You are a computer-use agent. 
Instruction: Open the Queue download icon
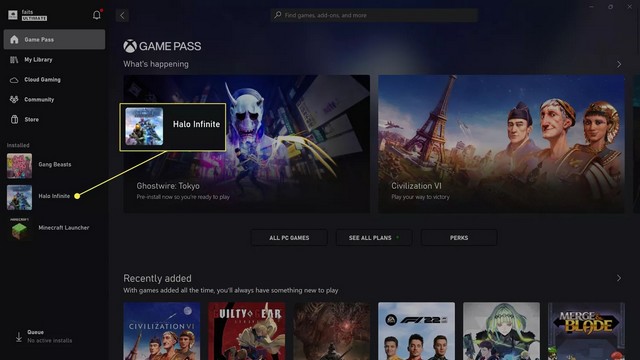(x=18, y=336)
